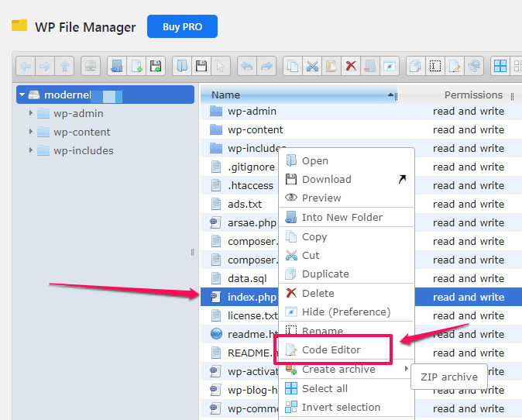Screen dimensions: 522x420
Task: Select the ads.txt file row
Action: coord(361,204)
